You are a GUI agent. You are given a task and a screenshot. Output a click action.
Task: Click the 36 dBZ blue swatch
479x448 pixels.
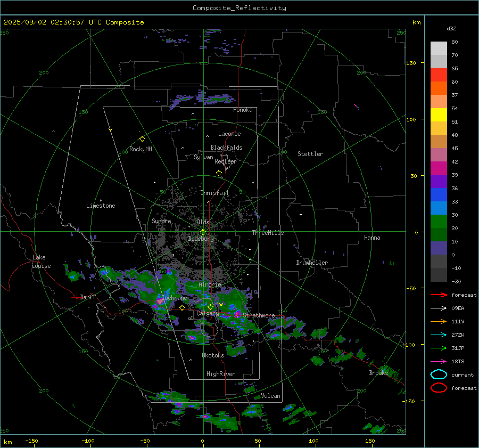[x=439, y=195]
